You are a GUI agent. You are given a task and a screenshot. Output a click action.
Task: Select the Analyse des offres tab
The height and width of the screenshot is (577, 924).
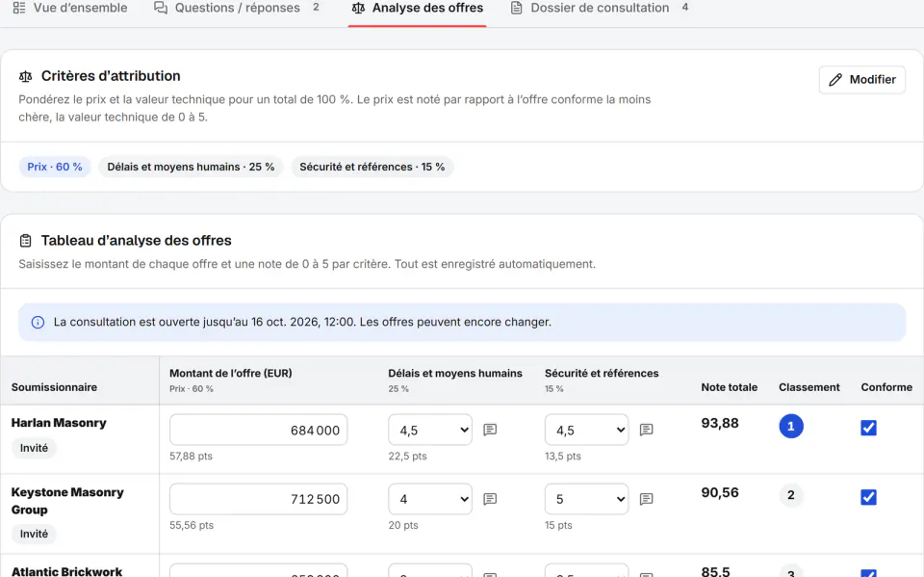[x=417, y=9]
